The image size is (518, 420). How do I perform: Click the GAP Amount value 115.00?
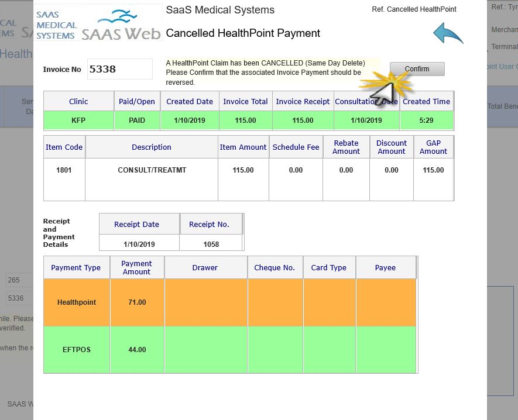tap(434, 170)
